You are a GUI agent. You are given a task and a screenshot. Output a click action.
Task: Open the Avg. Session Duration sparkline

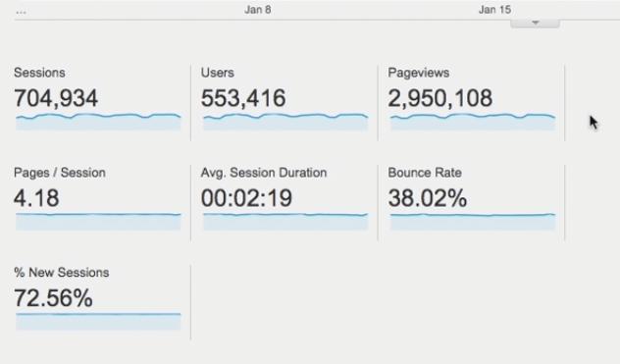285,222
